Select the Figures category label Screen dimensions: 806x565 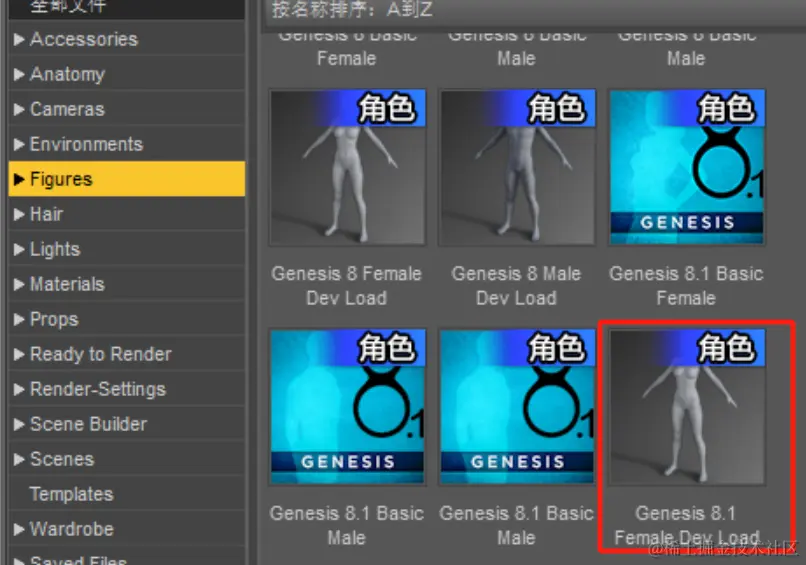tap(61, 179)
